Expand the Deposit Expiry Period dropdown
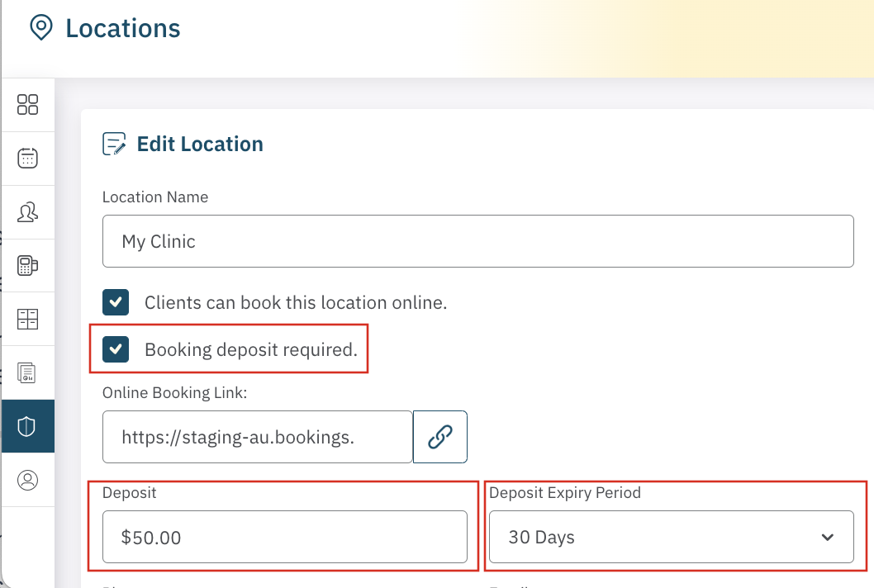This screenshot has height=588, width=874. click(671, 538)
